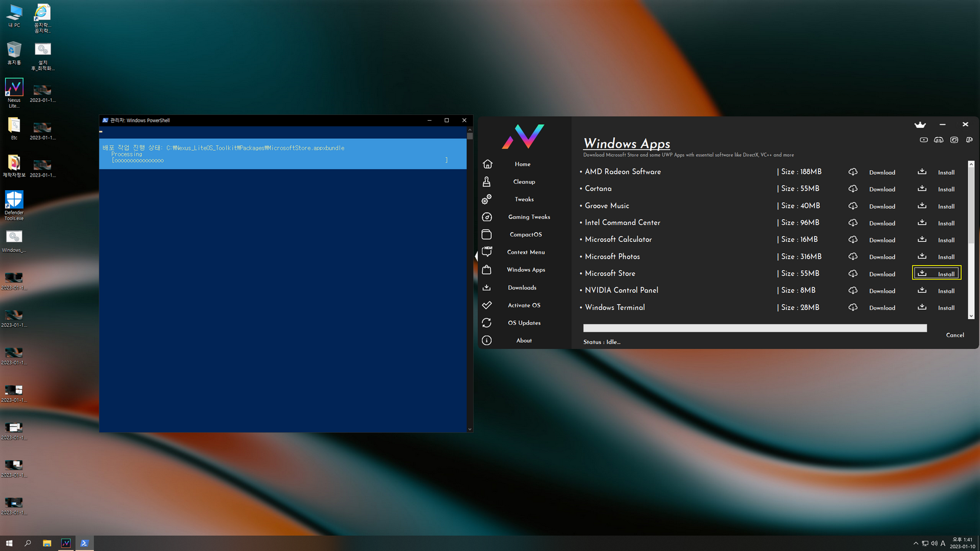Open the taskbar clock showing 2023-01-10
This screenshot has width=980, height=551.
(962, 543)
